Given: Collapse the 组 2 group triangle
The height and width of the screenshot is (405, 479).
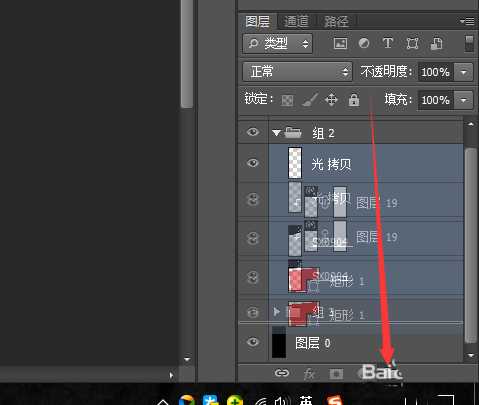Looking at the screenshot, I should pyautogui.click(x=276, y=133).
